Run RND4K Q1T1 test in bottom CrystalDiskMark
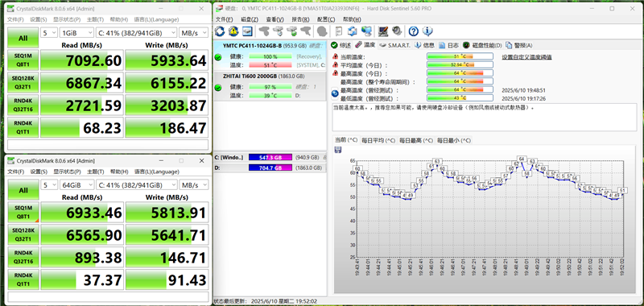This screenshot has height=306, width=644. [23, 279]
